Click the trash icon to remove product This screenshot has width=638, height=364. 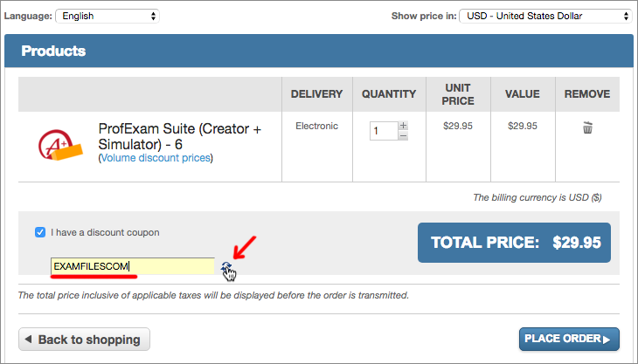587,128
